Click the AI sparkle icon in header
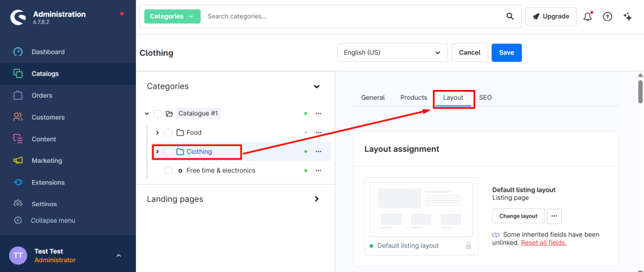Viewport: 644px width, 272px height. click(627, 16)
